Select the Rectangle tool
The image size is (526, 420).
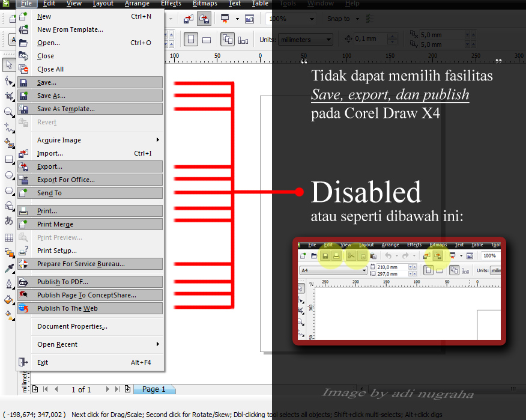coord(8,158)
